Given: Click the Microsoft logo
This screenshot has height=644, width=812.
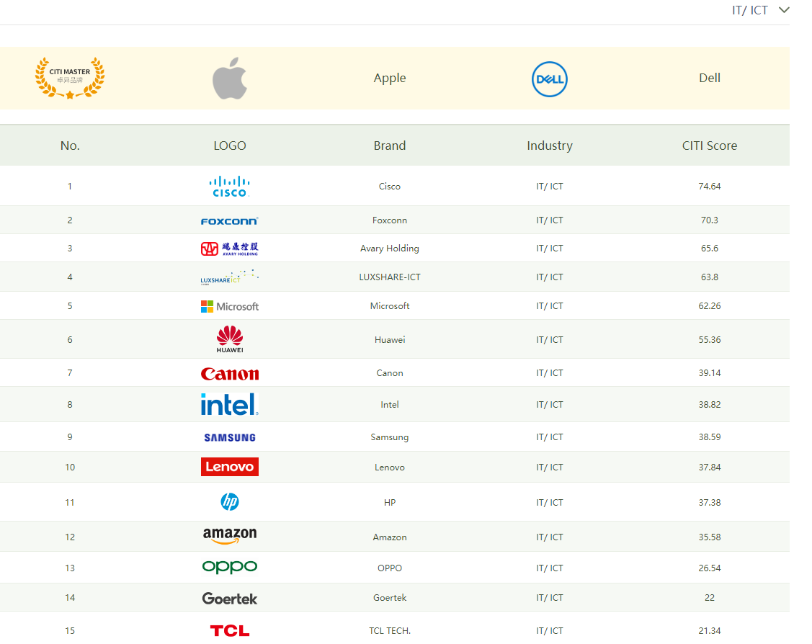Looking at the screenshot, I should coord(230,306).
